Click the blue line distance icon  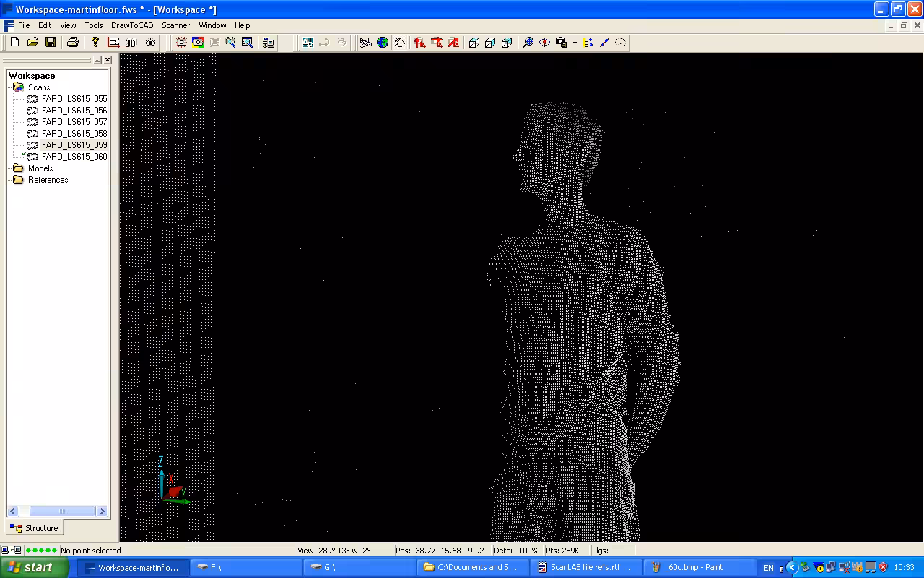[604, 43]
